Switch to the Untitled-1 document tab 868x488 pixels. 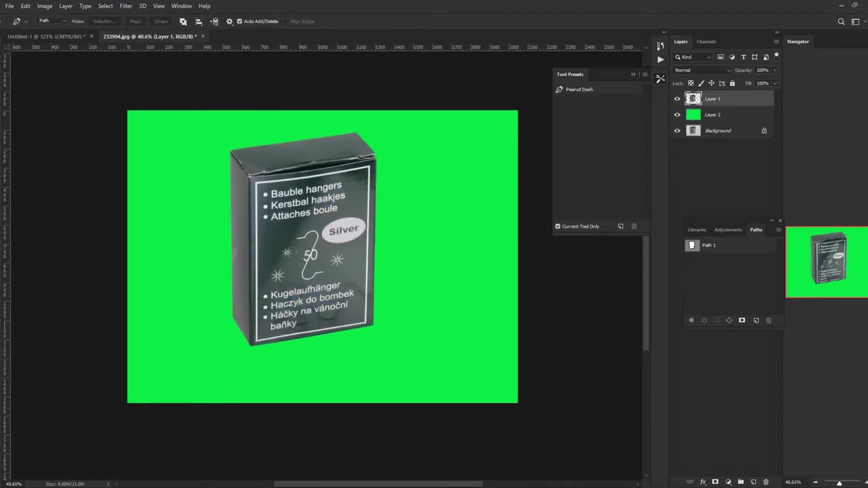coord(46,36)
